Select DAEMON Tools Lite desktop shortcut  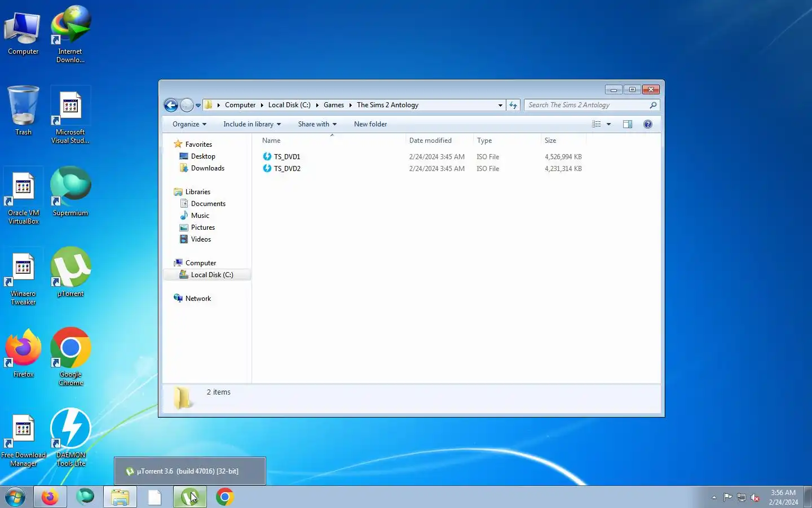[x=70, y=437]
